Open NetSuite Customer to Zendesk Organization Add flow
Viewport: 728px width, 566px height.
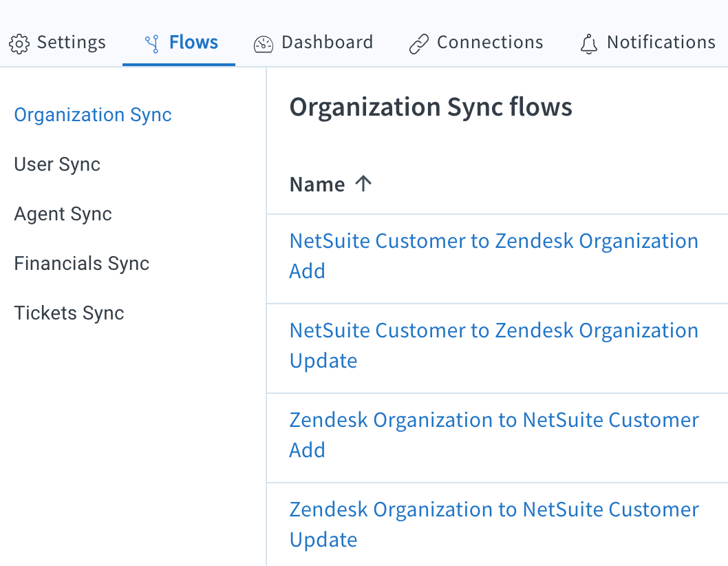click(494, 255)
